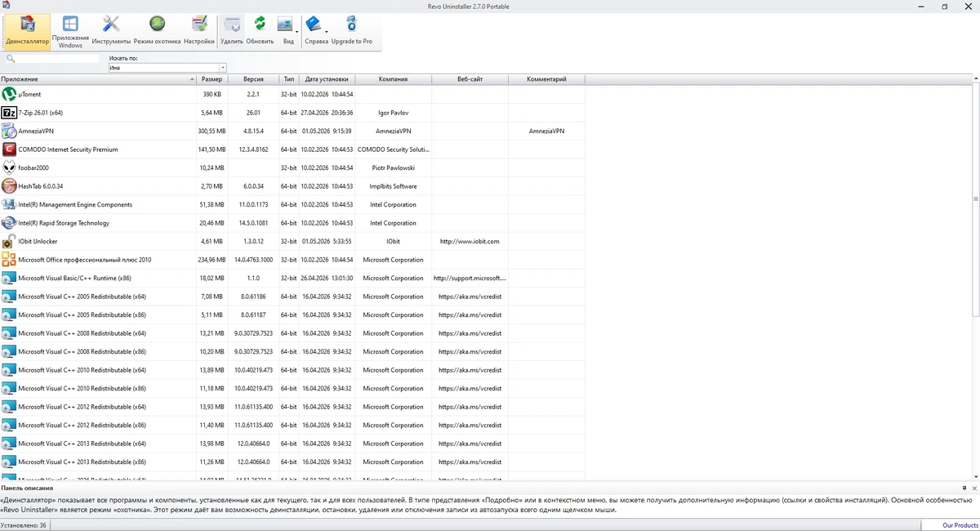Click the application list vertical scrollbar

click(976, 200)
